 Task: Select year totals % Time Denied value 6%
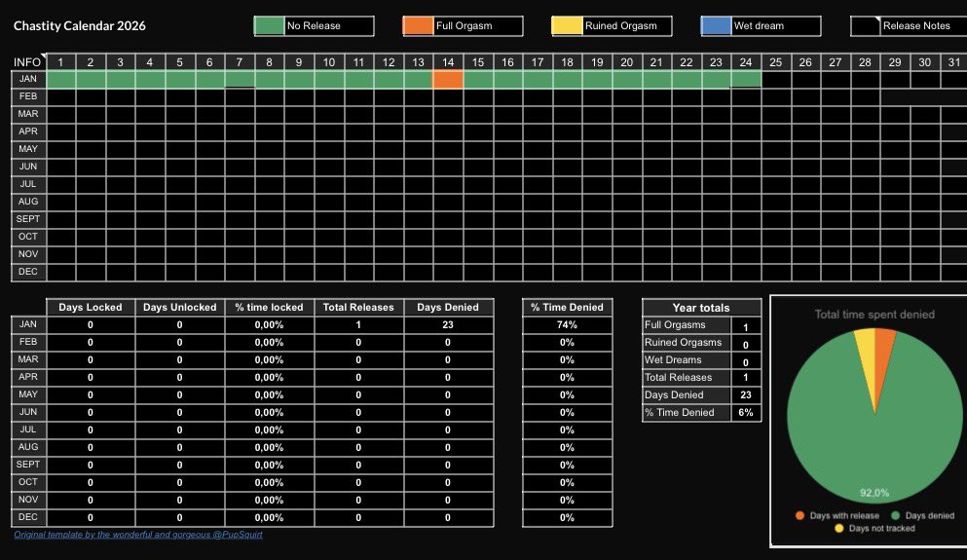click(746, 413)
